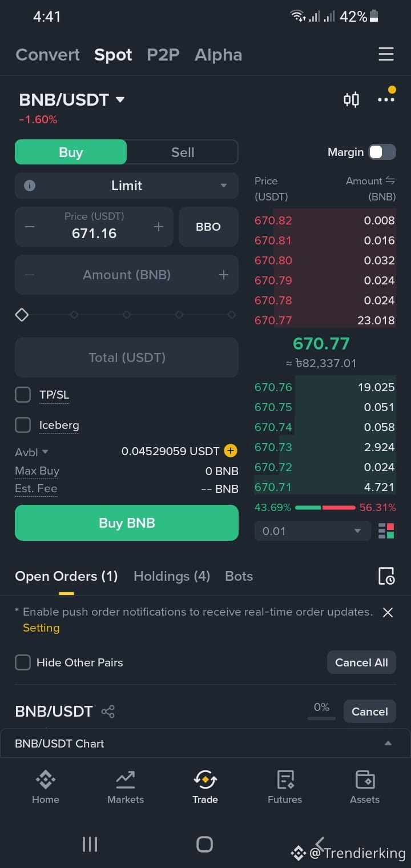Tap the Total (USDT) input field

tap(127, 357)
